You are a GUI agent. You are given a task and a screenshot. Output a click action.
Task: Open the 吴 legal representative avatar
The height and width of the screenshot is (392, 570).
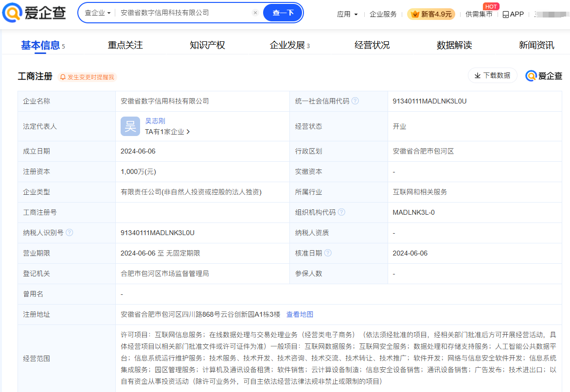coord(130,126)
